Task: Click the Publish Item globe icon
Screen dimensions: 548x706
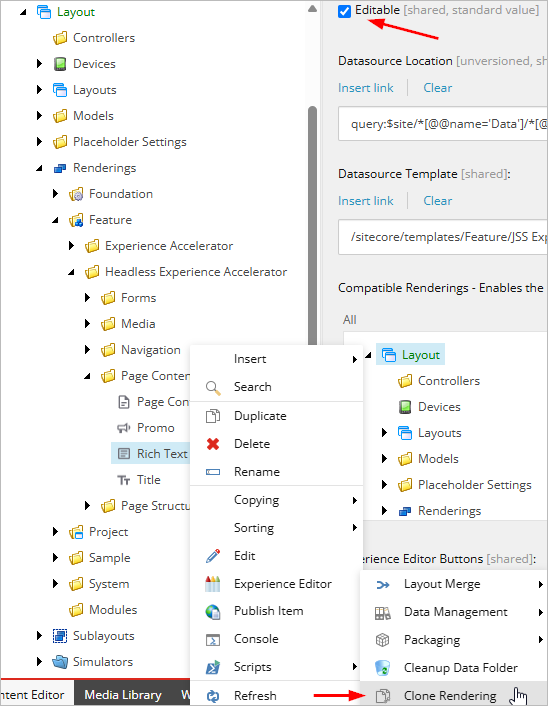Action: point(213,611)
